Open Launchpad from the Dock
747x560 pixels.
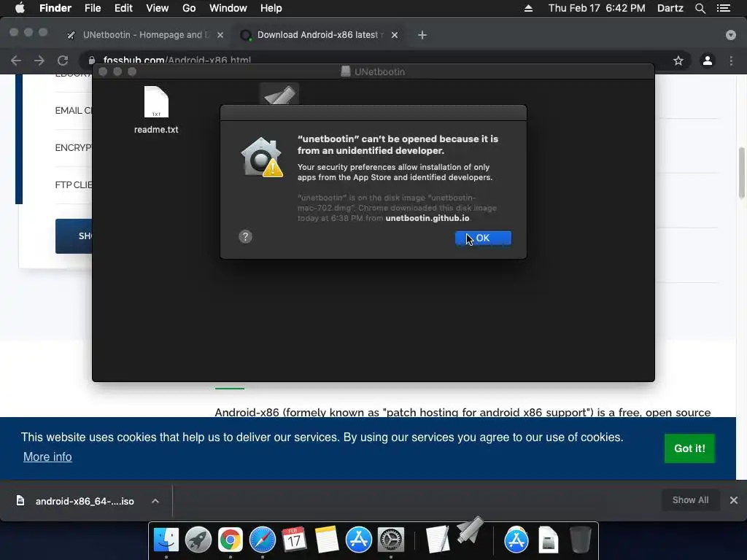pyautogui.click(x=198, y=540)
